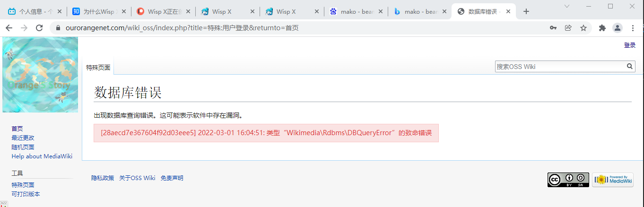
Task: Click the search magnifier icon
Action: 630,67
